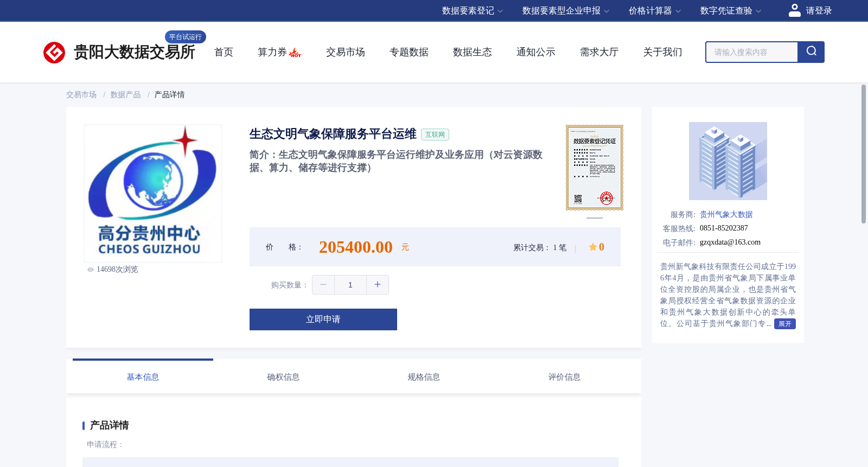Click the page vertical scrollbar
Image resolution: width=868 pixels, height=467 pixels.
864,154
